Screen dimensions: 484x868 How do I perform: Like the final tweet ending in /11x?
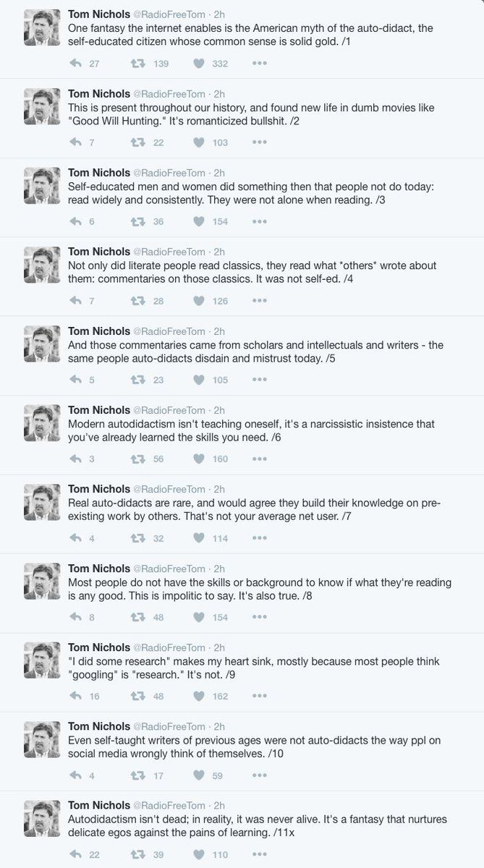[199, 854]
